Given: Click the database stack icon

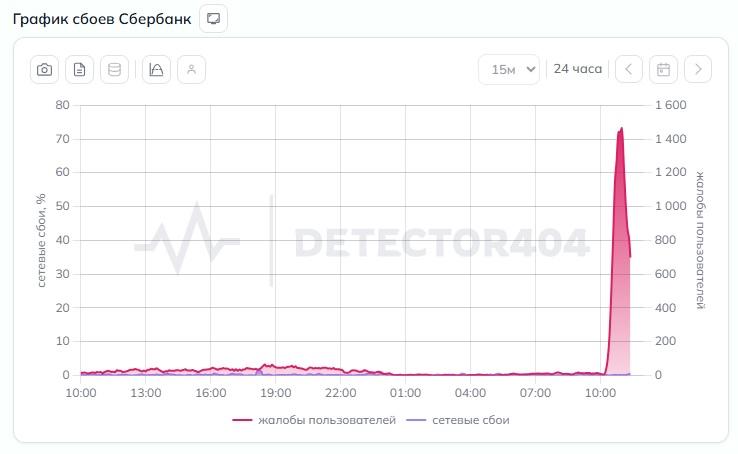Looking at the screenshot, I should [114, 70].
